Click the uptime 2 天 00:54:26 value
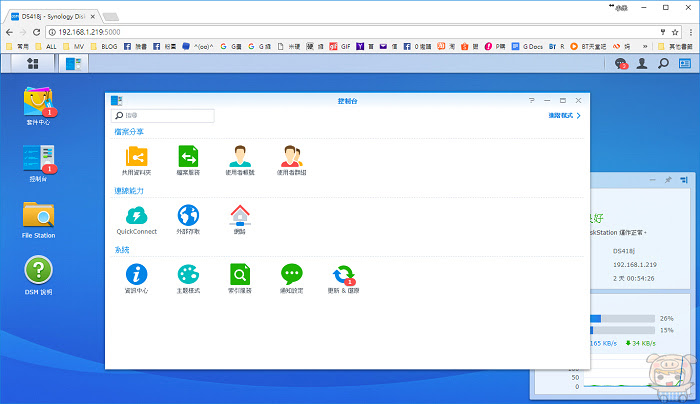Viewport: 700px width, 404px height. (633, 278)
